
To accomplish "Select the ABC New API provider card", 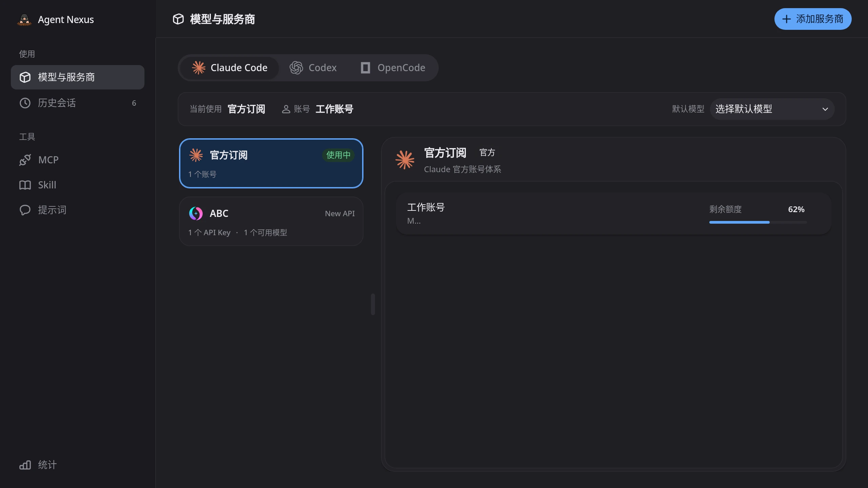I will (x=271, y=221).
